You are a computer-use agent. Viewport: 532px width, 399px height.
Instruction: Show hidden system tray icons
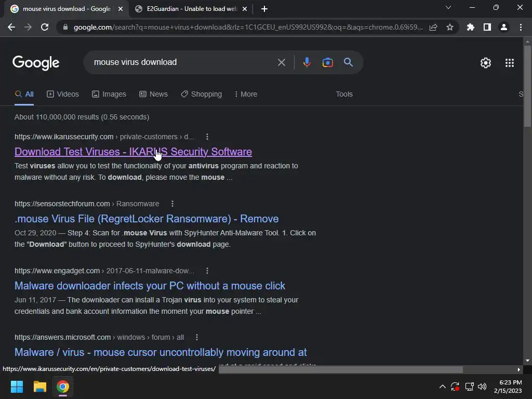(443, 387)
